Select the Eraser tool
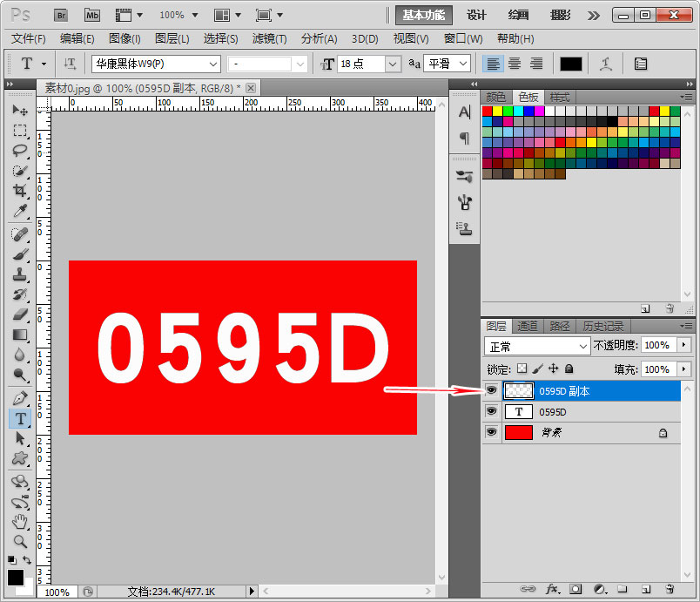This screenshot has height=602, width=700. click(x=20, y=315)
